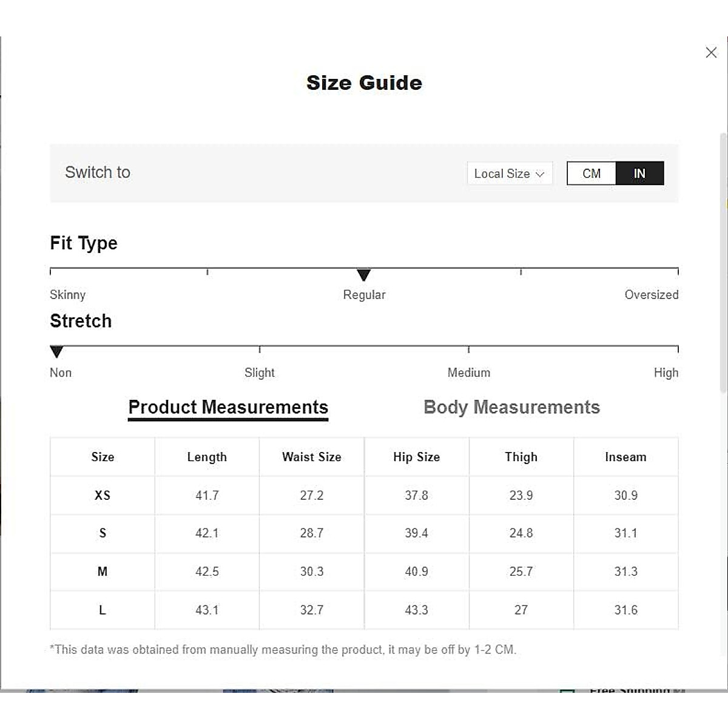
Task: Click the dialog's vertical scrollbar
Action: [723, 261]
